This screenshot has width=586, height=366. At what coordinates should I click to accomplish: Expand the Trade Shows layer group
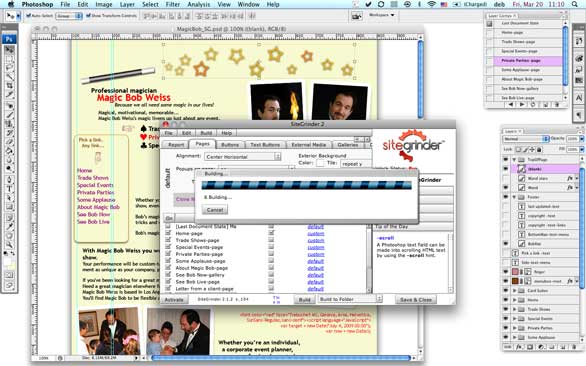point(515,309)
